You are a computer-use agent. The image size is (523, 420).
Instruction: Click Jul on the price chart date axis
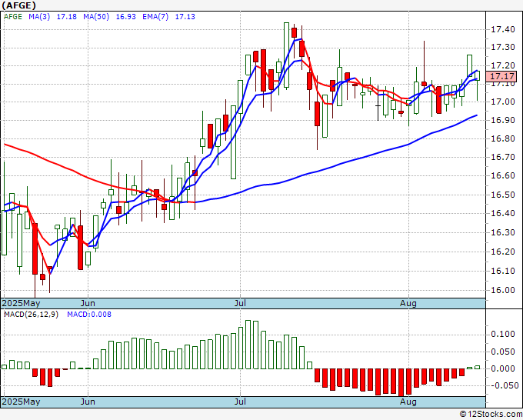[x=240, y=303]
